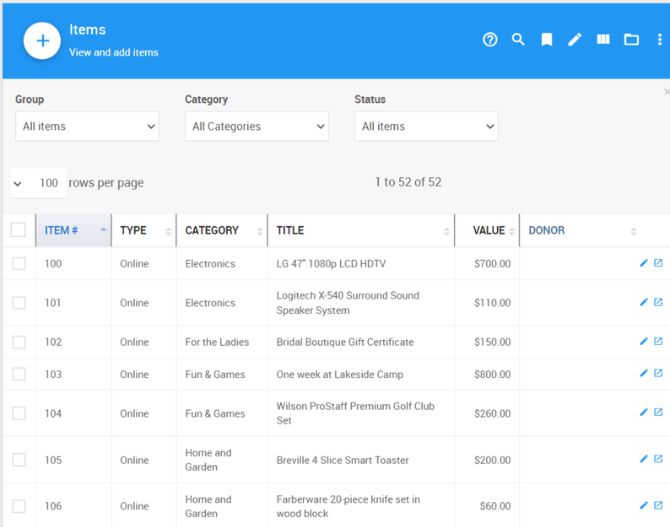Viewport: 670px width, 527px height.
Task: Click the folder icon in header
Action: pos(631,40)
